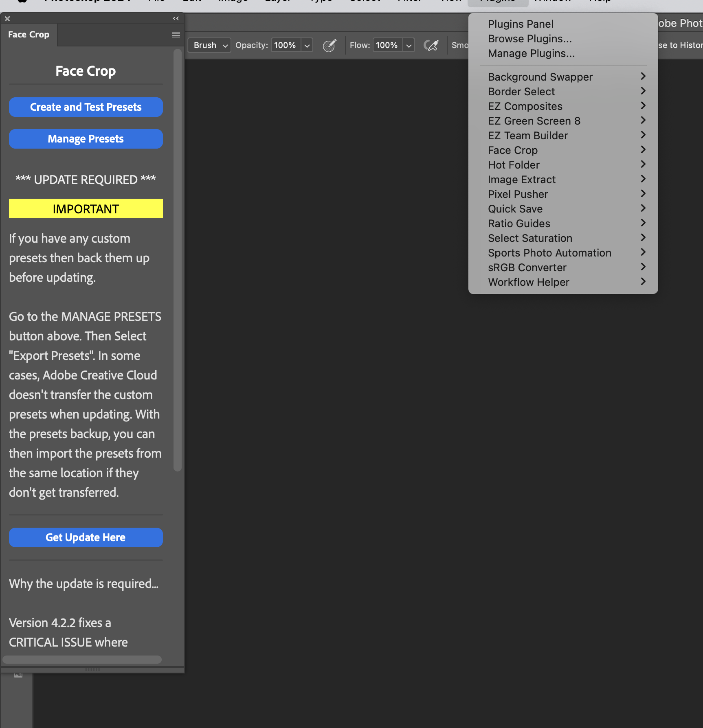703x728 pixels.
Task: Click the Face Crop panel vertical scrollbar
Action: pos(177,260)
